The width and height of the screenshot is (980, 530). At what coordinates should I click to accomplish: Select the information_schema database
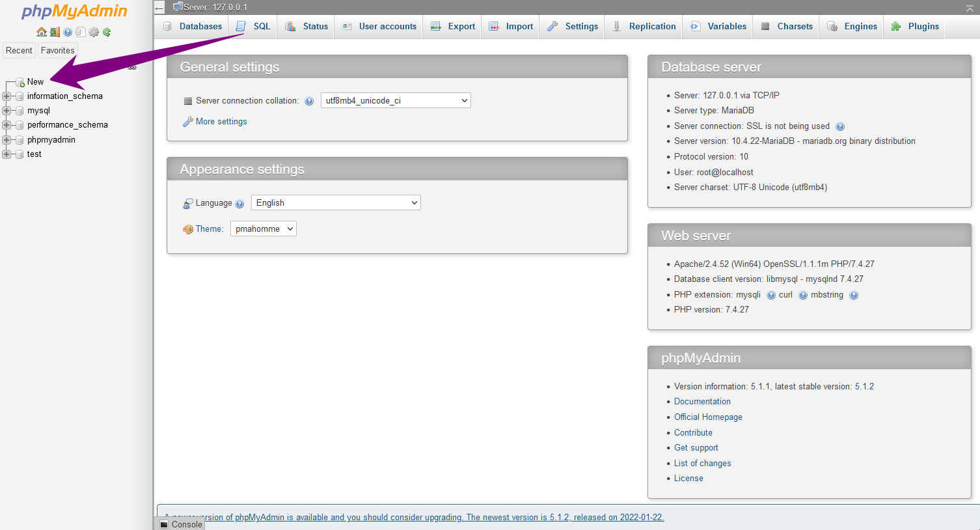(65, 96)
